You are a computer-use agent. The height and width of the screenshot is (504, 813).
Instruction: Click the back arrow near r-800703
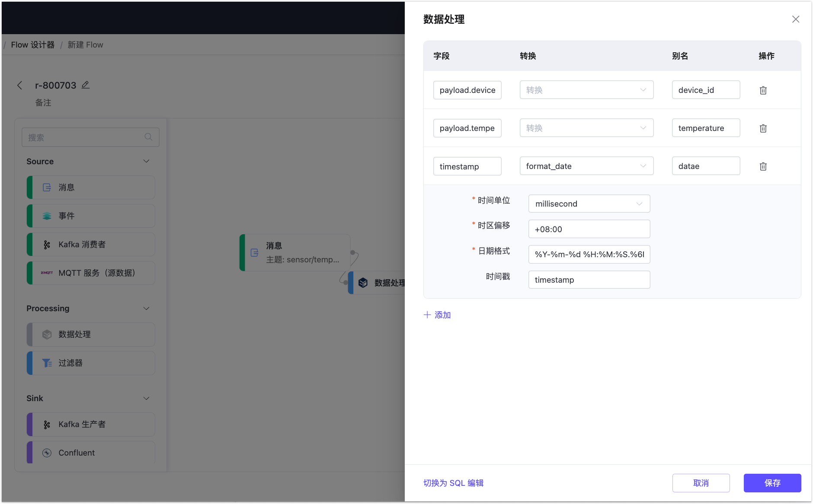click(20, 85)
